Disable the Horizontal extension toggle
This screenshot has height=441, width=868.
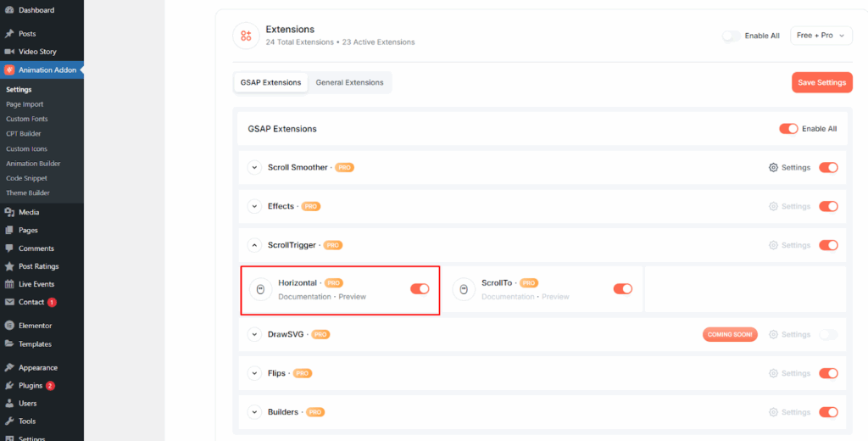[420, 289]
